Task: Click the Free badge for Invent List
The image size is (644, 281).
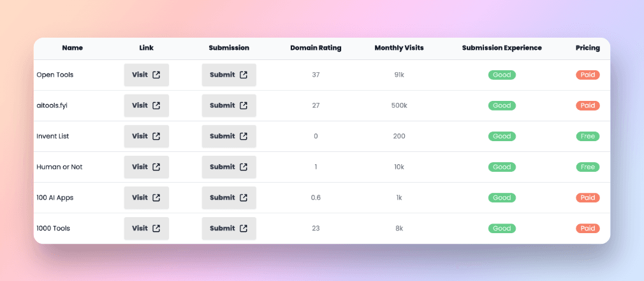Action: [588, 136]
